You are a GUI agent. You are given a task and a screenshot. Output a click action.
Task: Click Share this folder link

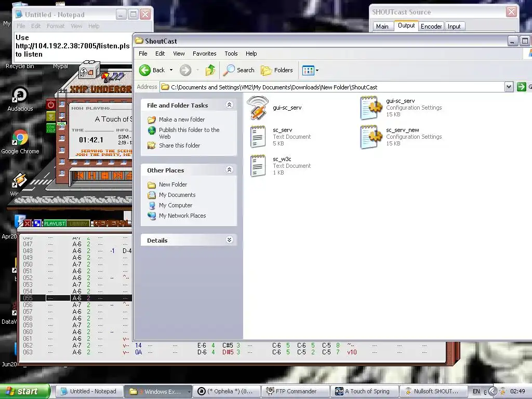coord(179,145)
